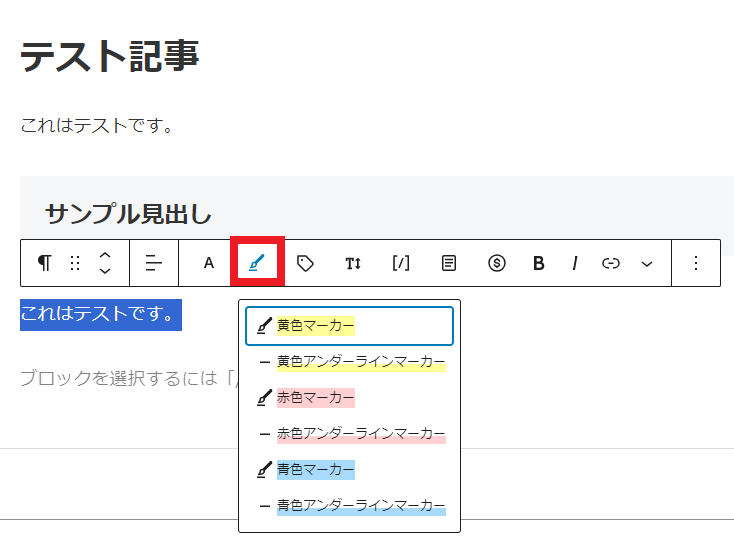Click the paragraph block type icon
This screenshot has height=545, width=734.
[x=44, y=263]
